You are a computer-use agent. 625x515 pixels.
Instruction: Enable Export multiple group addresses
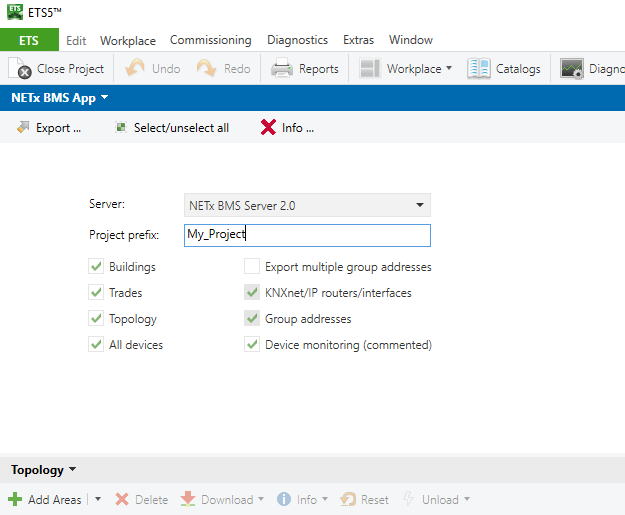pyautogui.click(x=252, y=266)
